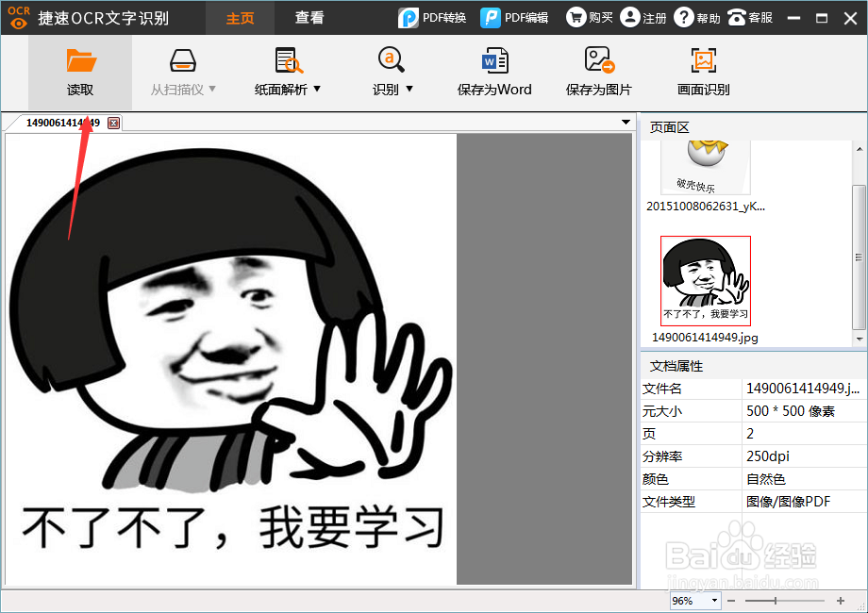Select the 读取 (Read) tool
The width and height of the screenshot is (868, 613).
[81, 73]
